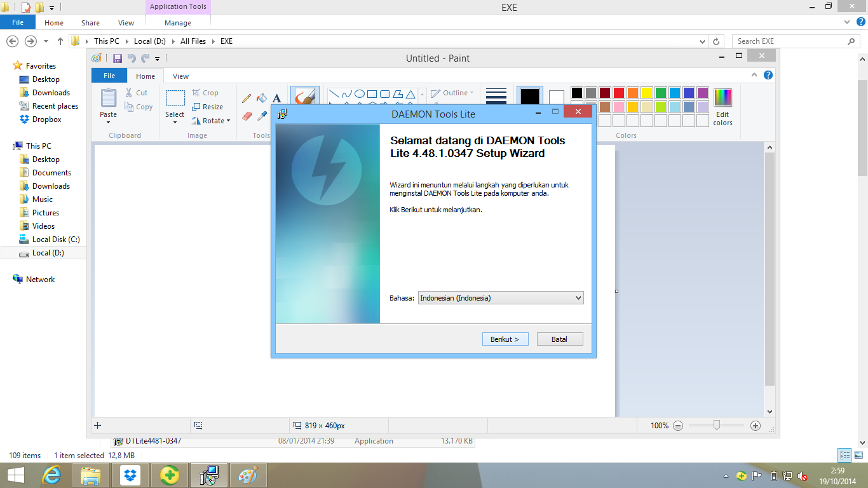Select the Pencil tool in Paint
Screen dimensions: 868x488
(247, 98)
